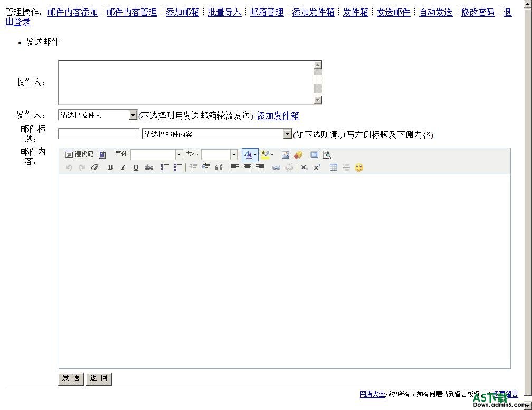Click the 退出登录 logout link
The image size is (532, 410).
coord(18,22)
